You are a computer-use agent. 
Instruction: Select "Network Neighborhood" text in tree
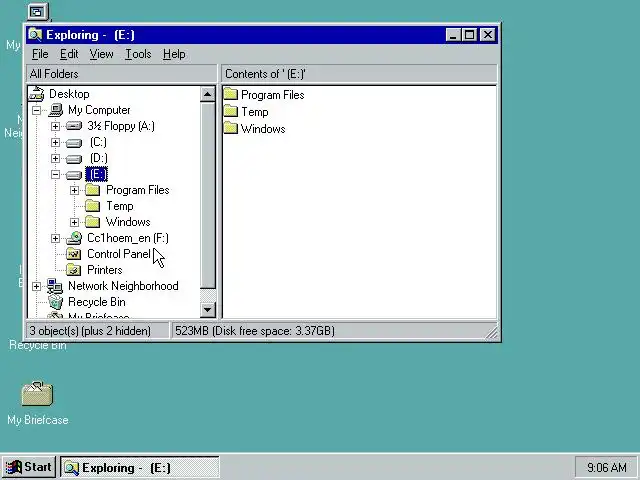[123, 286]
